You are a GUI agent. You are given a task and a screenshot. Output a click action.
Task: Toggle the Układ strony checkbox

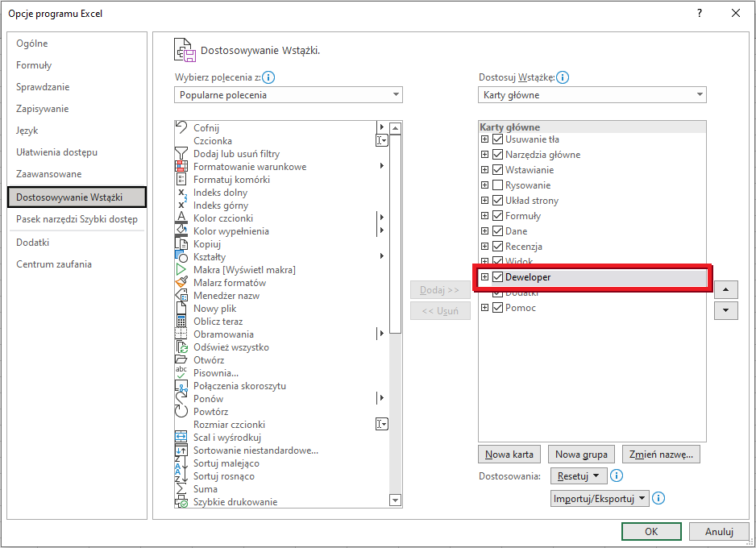497,201
